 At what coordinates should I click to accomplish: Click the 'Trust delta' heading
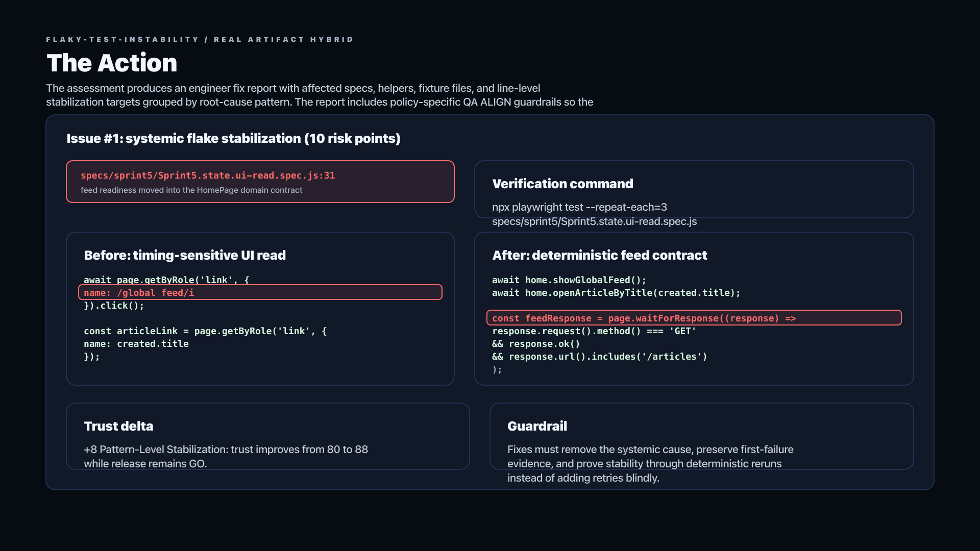pyautogui.click(x=118, y=426)
